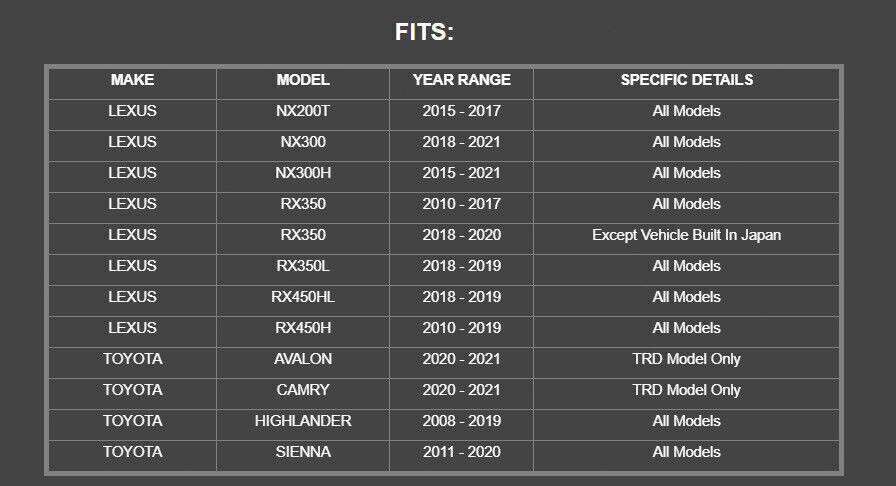Click the HIGHLANDER model cell

(x=302, y=421)
